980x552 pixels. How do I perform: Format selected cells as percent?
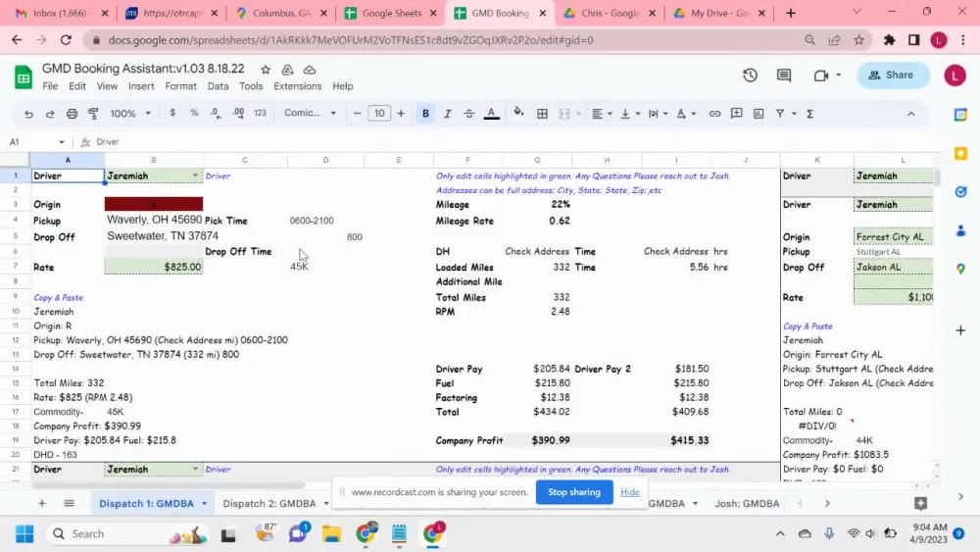coord(194,113)
